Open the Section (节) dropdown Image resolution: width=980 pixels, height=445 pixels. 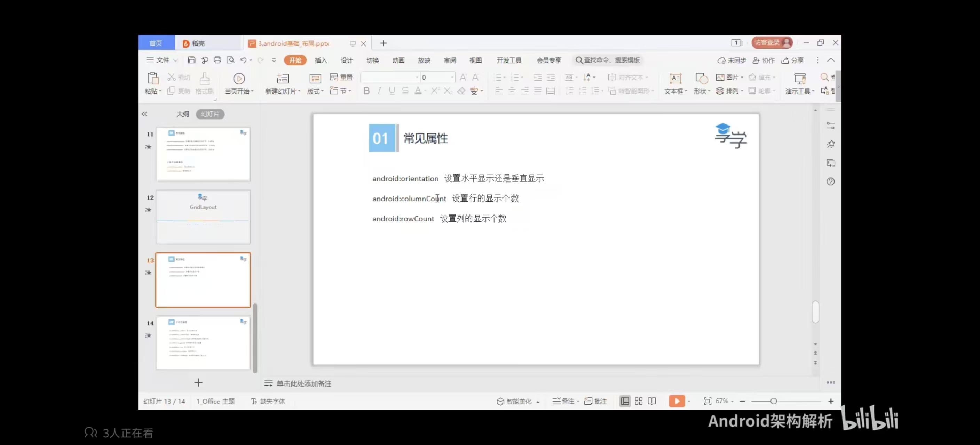pyautogui.click(x=340, y=90)
